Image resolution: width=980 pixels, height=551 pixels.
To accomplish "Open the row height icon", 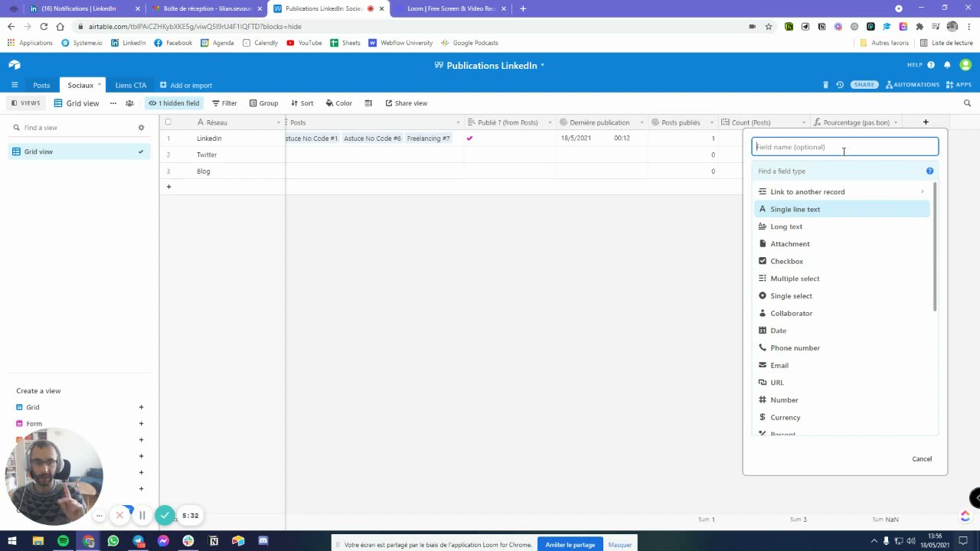I will click(368, 103).
